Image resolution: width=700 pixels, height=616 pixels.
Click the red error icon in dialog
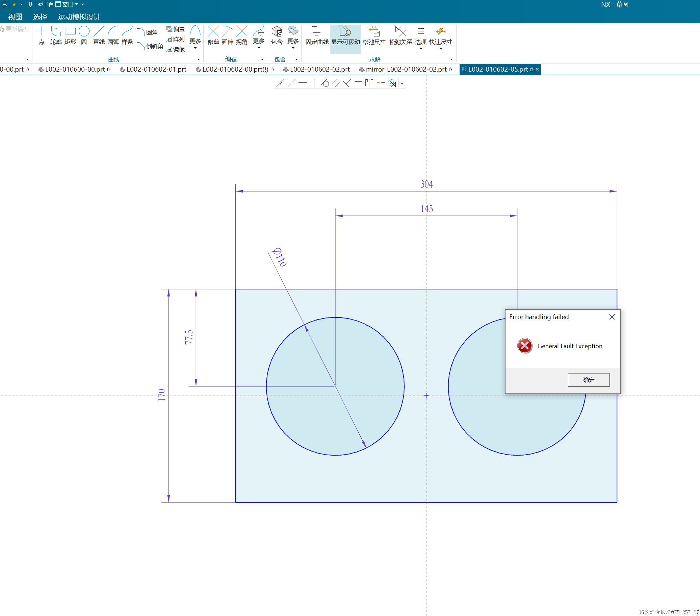(525, 346)
